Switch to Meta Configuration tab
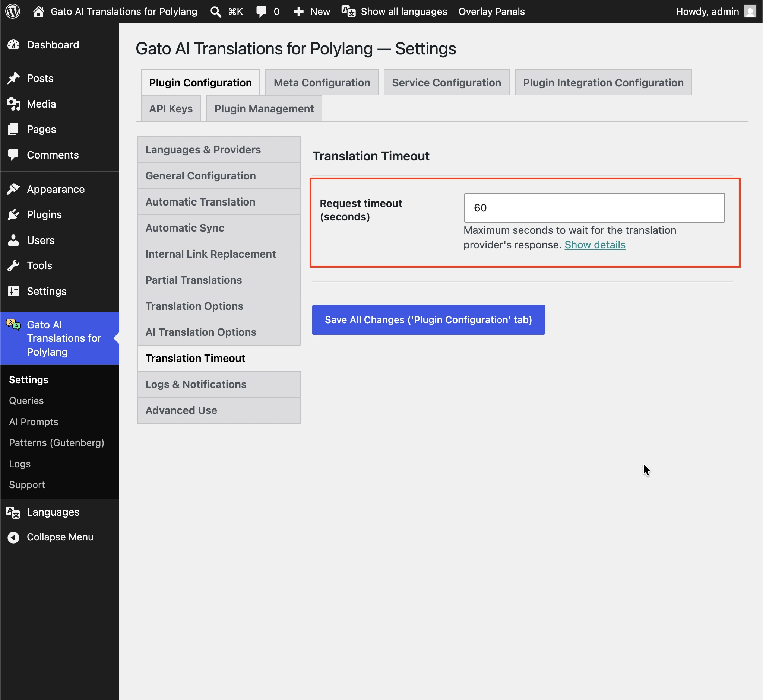Image resolution: width=763 pixels, height=700 pixels. point(322,83)
